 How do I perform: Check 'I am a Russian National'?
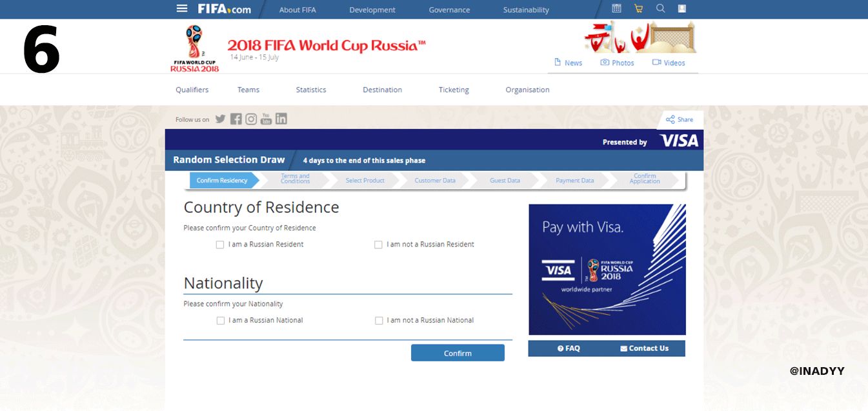point(220,320)
